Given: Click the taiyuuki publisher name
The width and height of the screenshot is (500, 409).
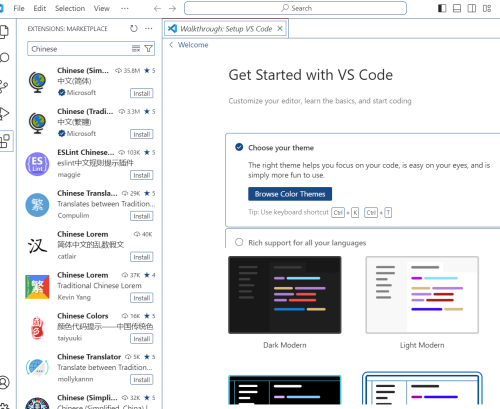Looking at the screenshot, I should tap(70, 338).
